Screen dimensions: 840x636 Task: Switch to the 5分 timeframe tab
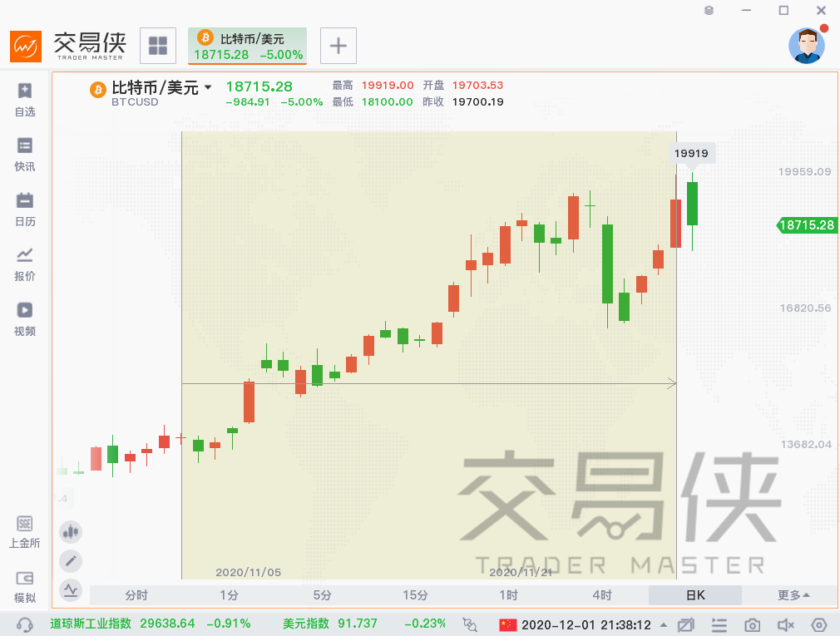pos(323,594)
